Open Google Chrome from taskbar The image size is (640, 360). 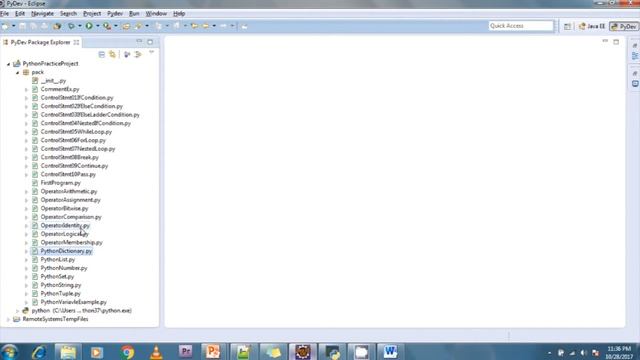tap(127, 352)
